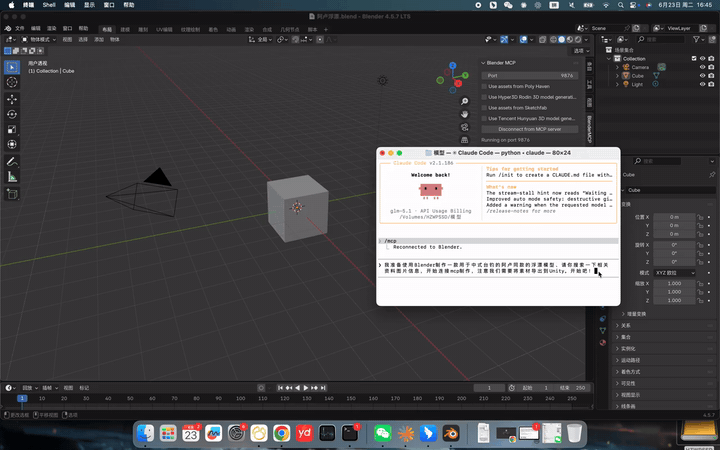
Task: Switch to solid viewport shading
Action: click(562, 39)
